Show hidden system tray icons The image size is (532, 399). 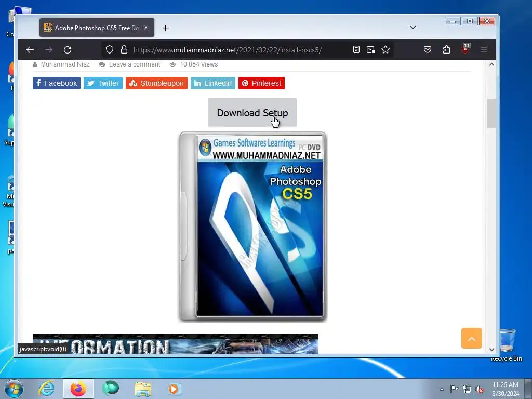442,389
